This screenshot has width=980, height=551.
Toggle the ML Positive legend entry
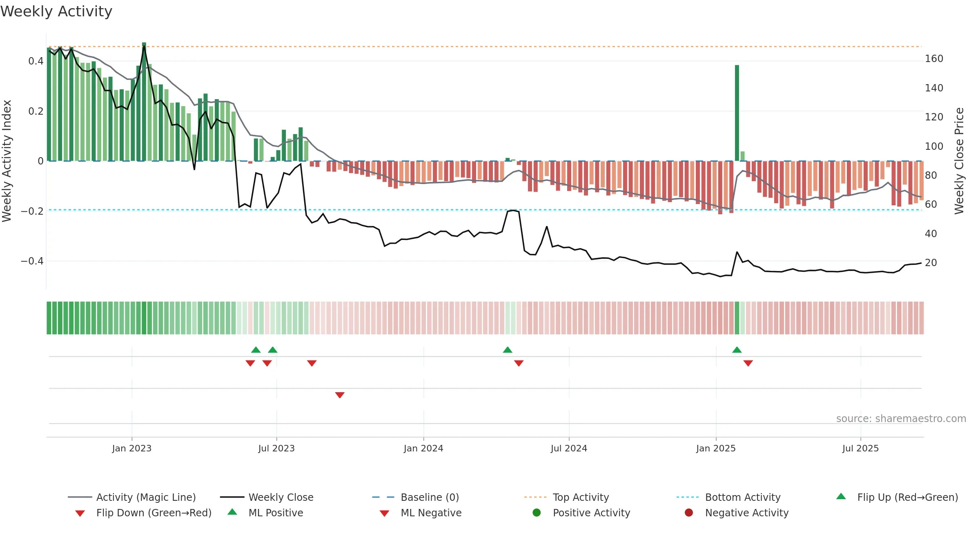(x=265, y=513)
